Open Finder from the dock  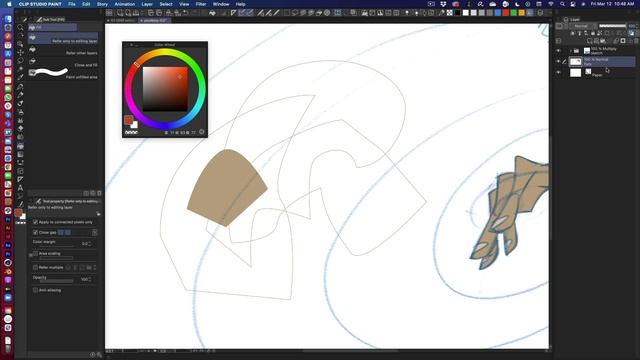(x=8, y=19)
